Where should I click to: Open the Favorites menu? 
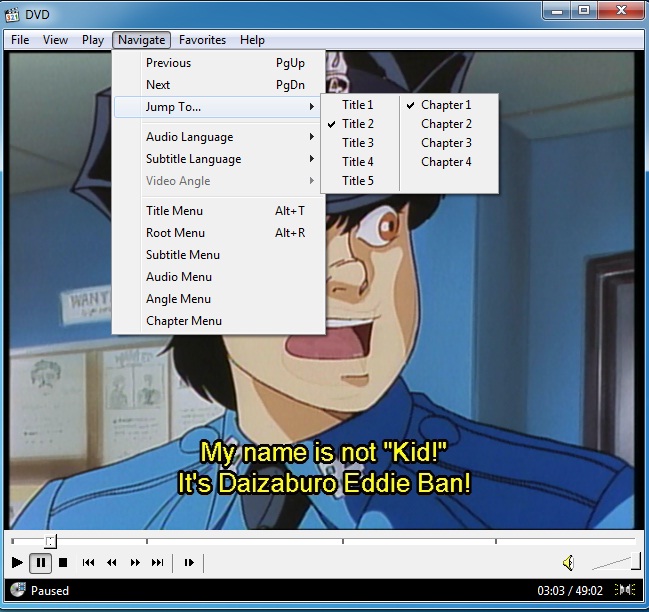[202, 40]
